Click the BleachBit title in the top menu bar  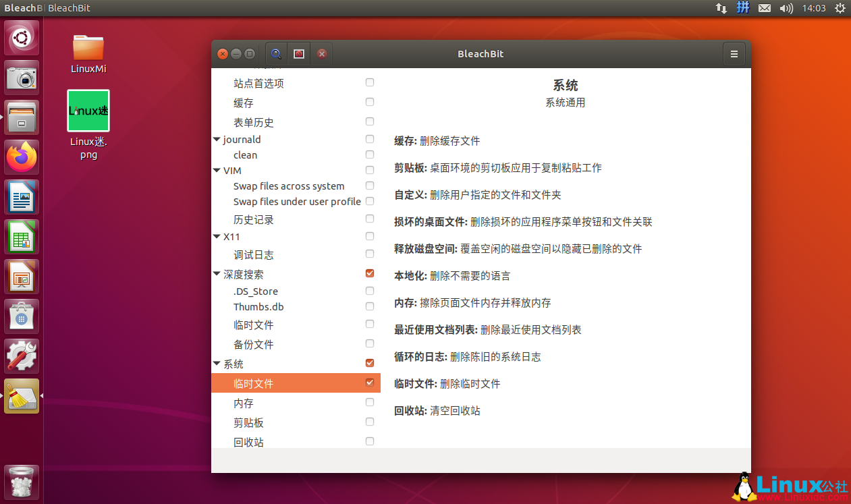coord(69,7)
